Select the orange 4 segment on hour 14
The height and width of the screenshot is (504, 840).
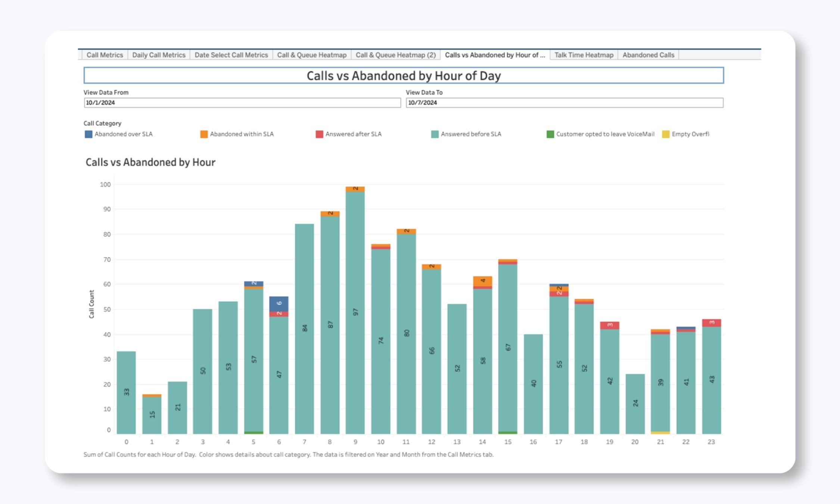(482, 281)
